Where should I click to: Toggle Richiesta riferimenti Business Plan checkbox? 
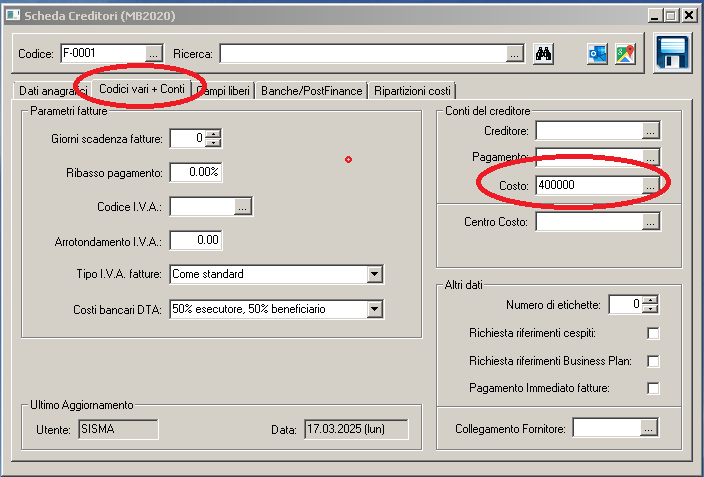653,361
